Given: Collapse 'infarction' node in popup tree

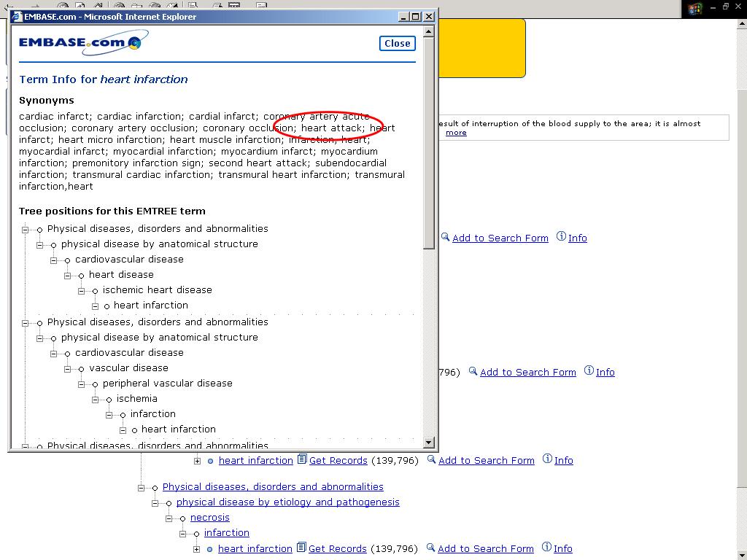Looking at the screenshot, I should coord(109,415).
